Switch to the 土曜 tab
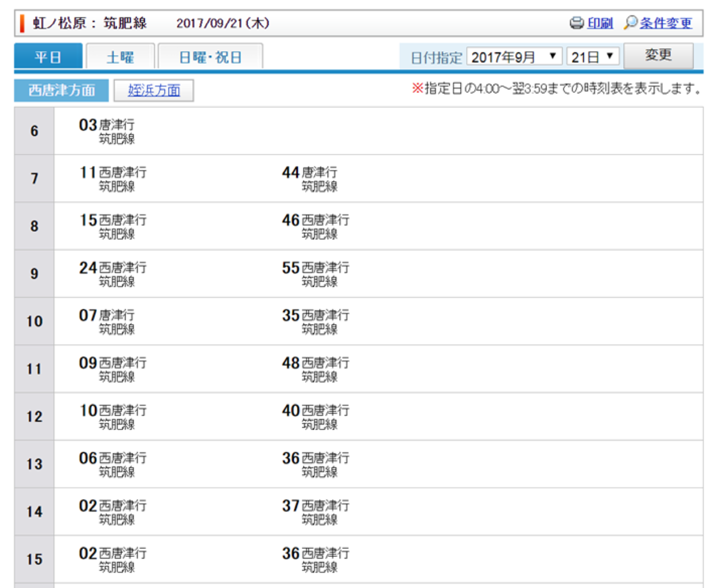Screen dimensions: 715x588 point(120,57)
